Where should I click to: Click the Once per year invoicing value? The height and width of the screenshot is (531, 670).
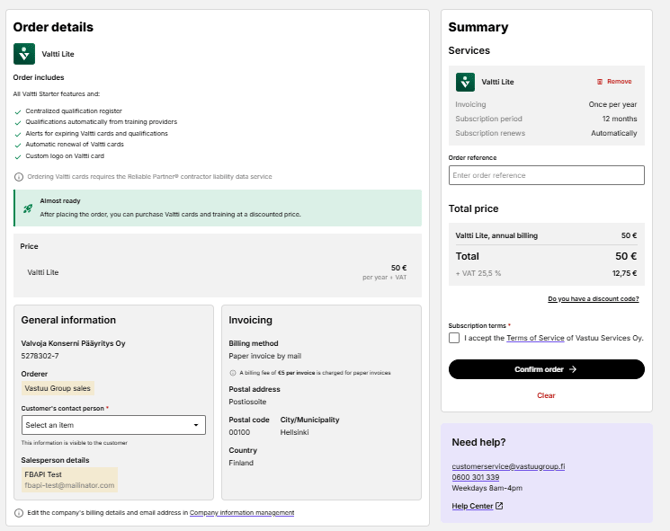coord(613,104)
